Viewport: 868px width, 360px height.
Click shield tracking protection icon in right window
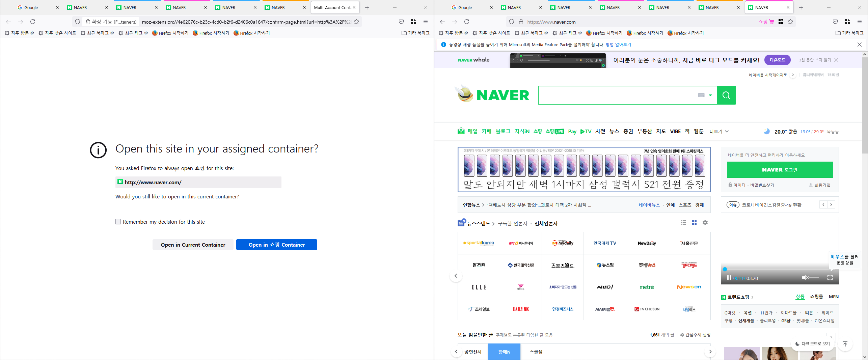pyautogui.click(x=512, y=22)
